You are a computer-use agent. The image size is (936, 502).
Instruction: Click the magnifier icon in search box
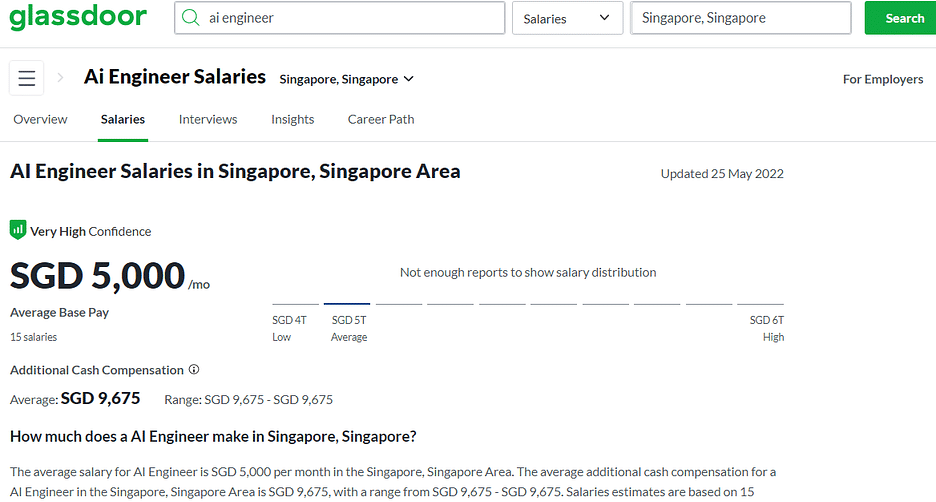190,18
